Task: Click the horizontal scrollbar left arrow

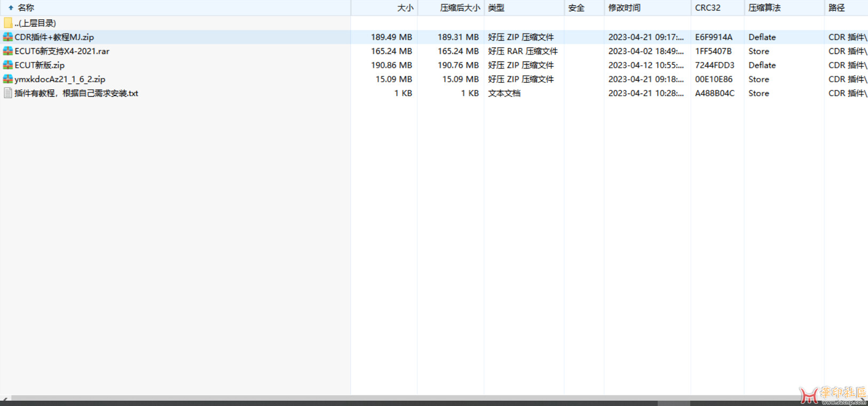Action: click(x=5, y=398)
